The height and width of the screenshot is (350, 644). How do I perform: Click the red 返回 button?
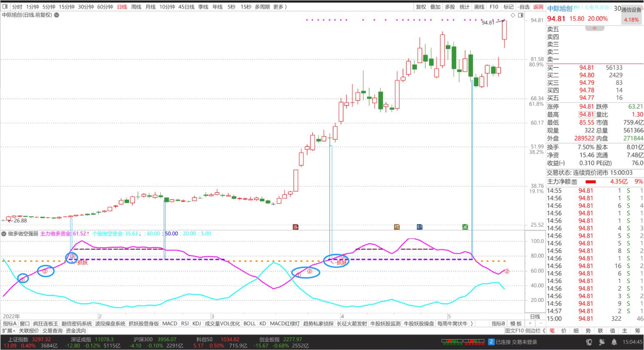pos(538,7)
